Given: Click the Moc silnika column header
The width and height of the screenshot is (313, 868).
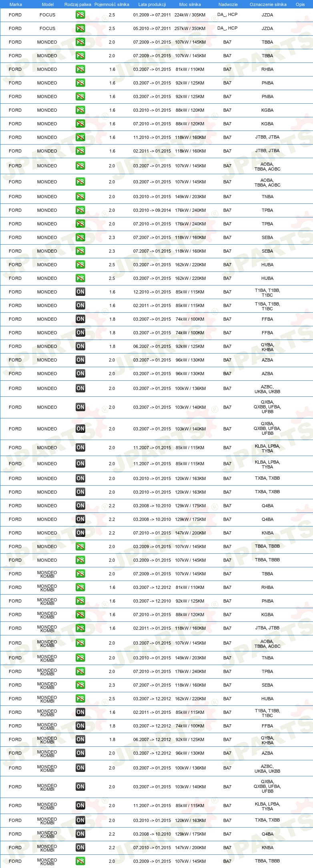Looking at the screenshot, I should tap(190, 4).
